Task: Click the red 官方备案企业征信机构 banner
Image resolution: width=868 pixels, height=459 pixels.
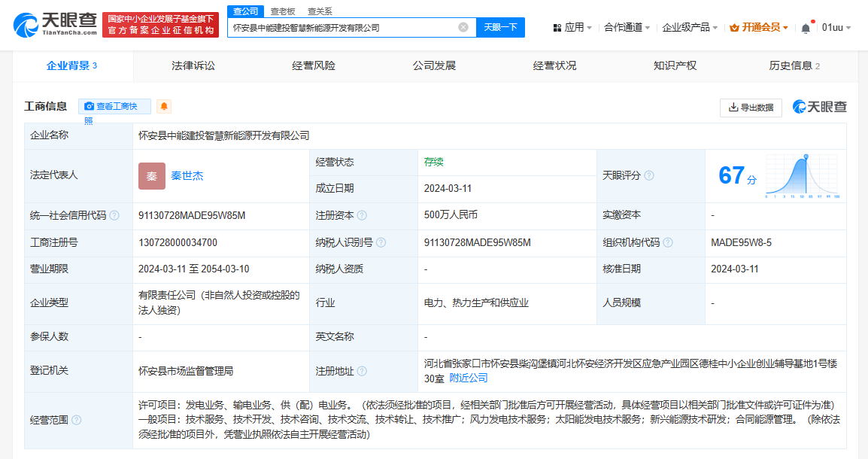Action: click(x=160, y=25)
